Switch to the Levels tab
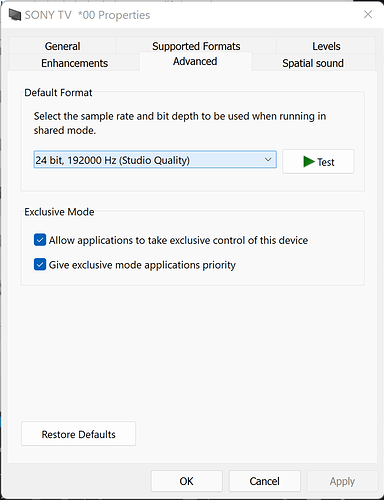This screenshot has height=500, width=384. pos(326,46)
